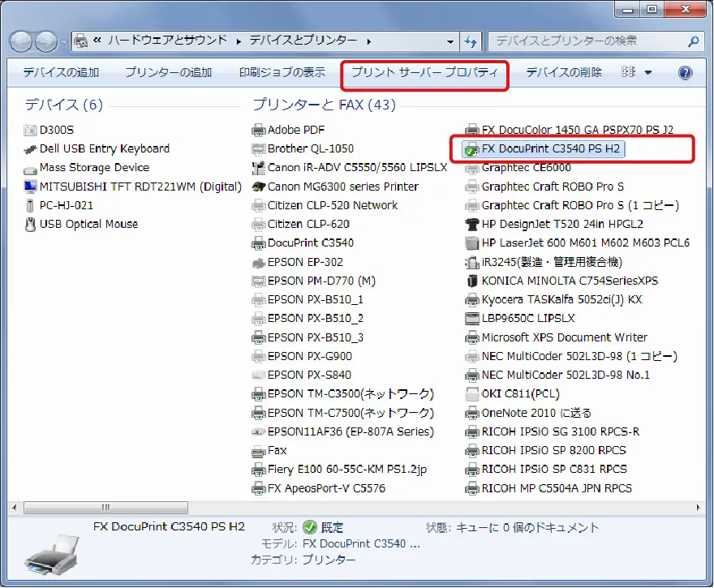Select EPSON TM-C3500(ネットワーク) printer
This screenshot has height=588, width=714.
pyautogui.click(x=343, y=394)
